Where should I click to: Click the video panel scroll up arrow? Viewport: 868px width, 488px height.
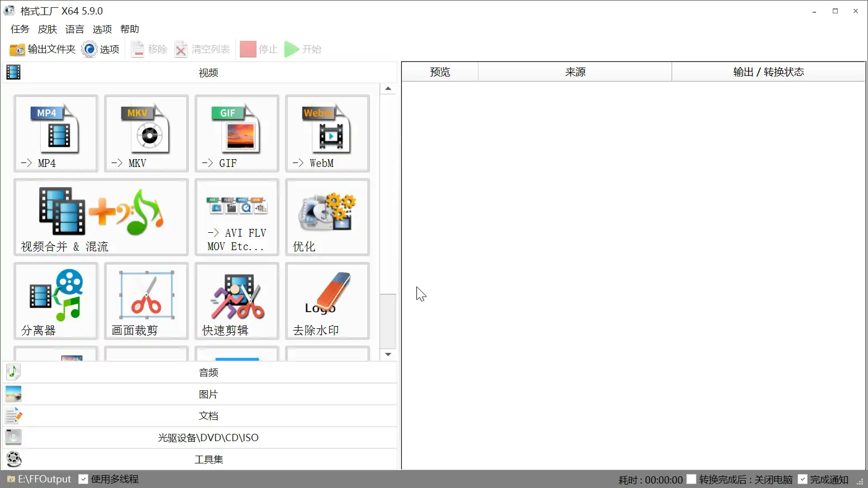coord(388,89)
